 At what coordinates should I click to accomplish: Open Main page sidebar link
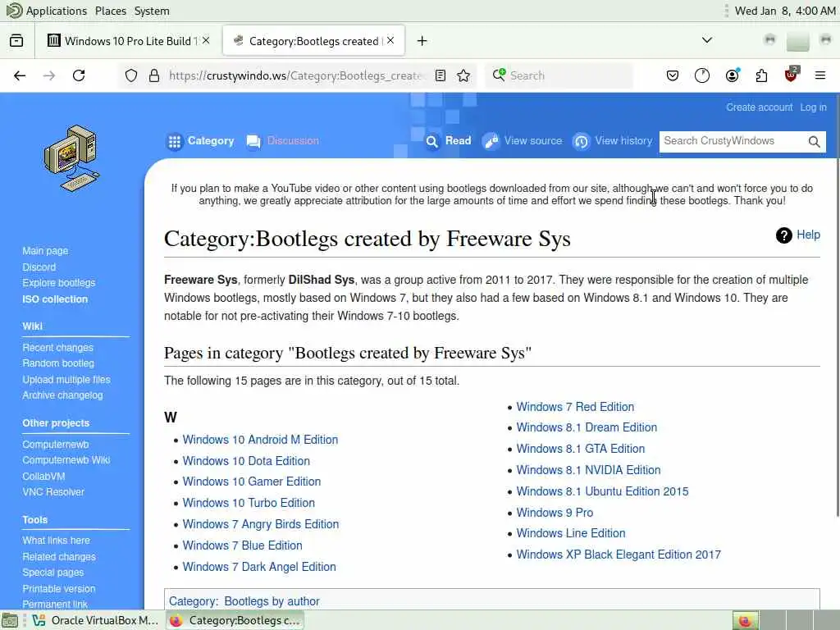click(45, 251)
